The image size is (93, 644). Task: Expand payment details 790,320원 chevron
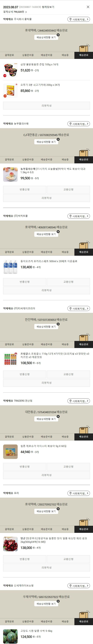coord(26,12)
